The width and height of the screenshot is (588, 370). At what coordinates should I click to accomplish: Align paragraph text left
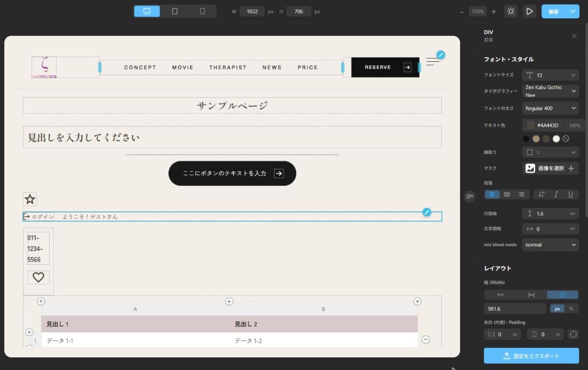point(492,194)
